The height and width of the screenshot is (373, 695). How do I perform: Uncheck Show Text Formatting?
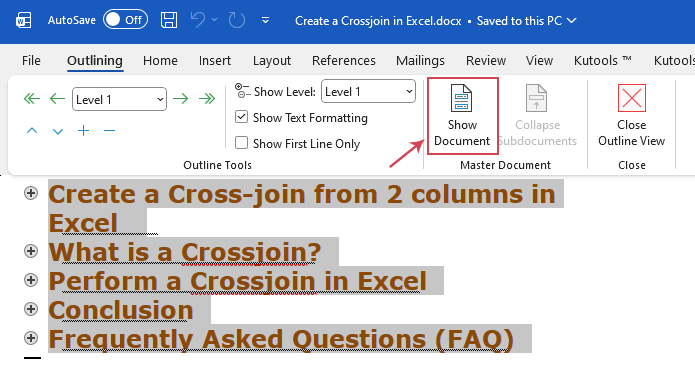tap(241, 117)
